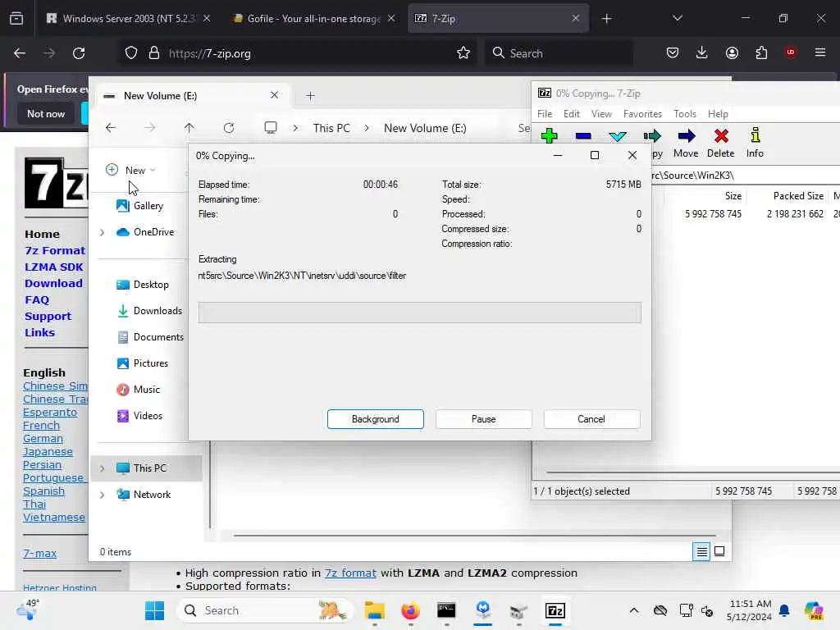Click the Info icon in 7-Zip toolbar
The width and height of the screenshot is (840, 630).
pyautogui.click(x=755, y=135)
